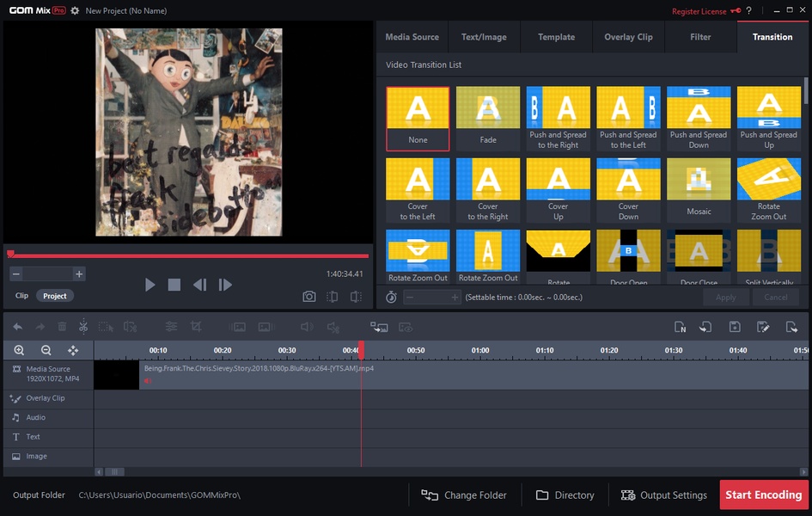Save the project with the disk icon
The height and width of the screenshot is (516, 812).
(x=735, y=327)
